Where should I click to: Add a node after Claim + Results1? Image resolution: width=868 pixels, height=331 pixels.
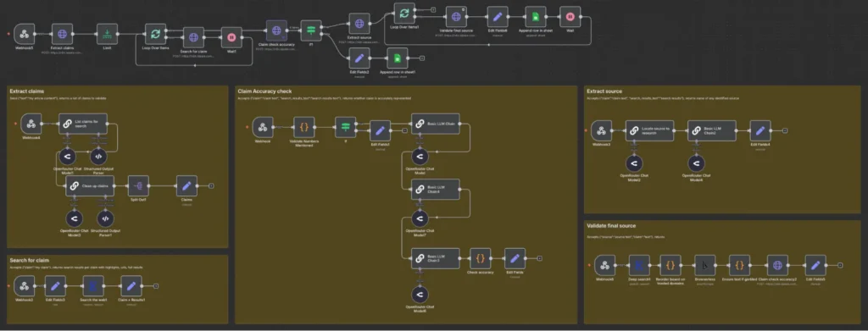tap(156, 286)
